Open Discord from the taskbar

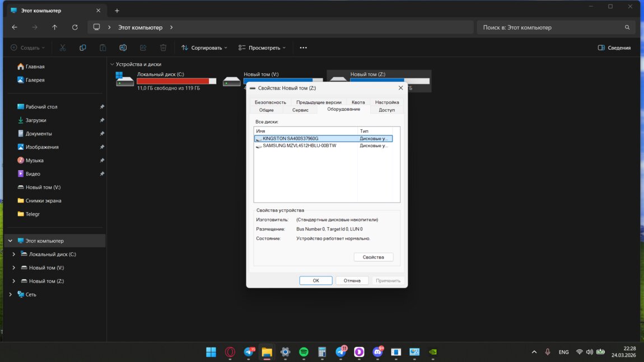pyautogui.click(x=377, y=352)
